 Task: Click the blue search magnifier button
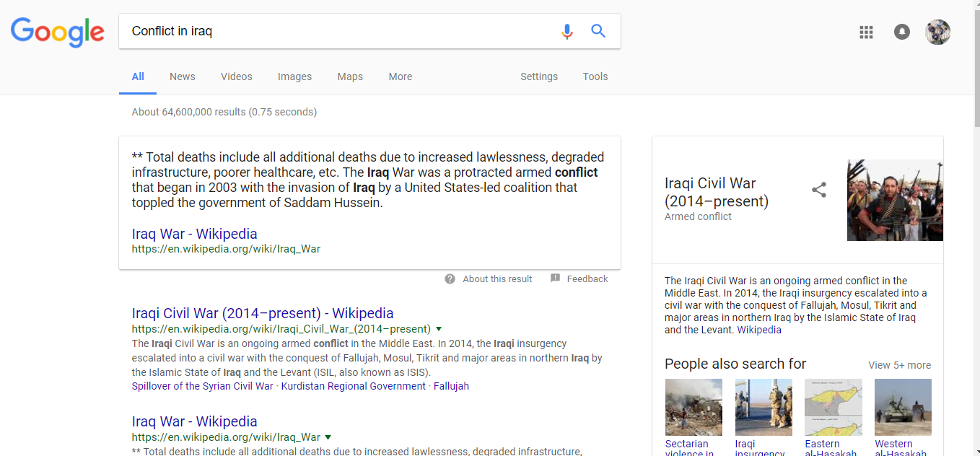point(598,31)
